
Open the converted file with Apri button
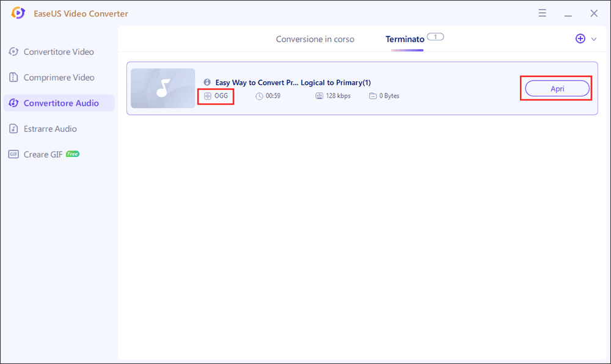pyautogui.click(x=557, y=89)
